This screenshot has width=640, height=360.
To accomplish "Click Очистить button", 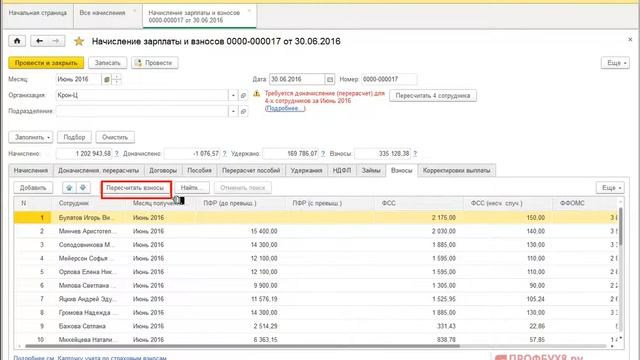I will pyautogui.click(x=115, y=137).
